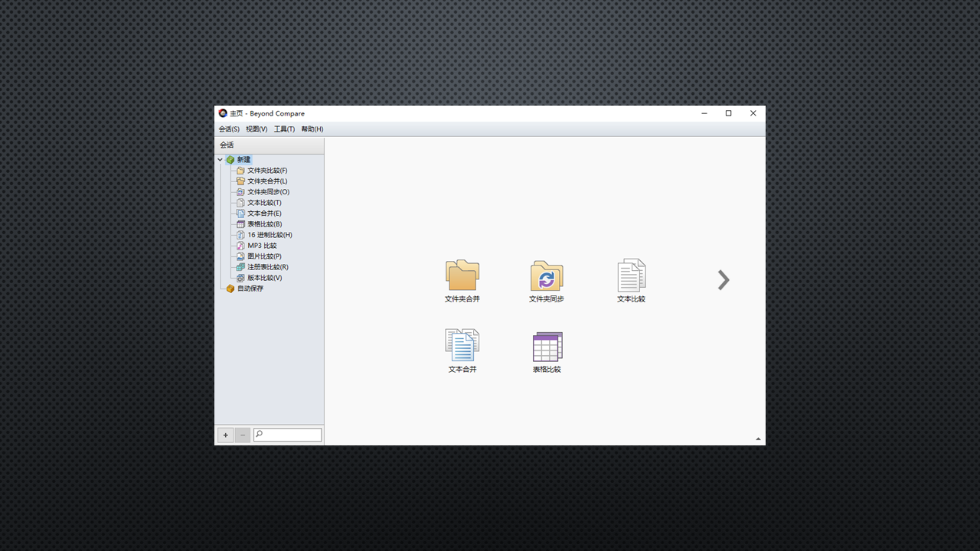
Task: Select 文件夹比较(F) in the session tree
Action: click(266, 171)
